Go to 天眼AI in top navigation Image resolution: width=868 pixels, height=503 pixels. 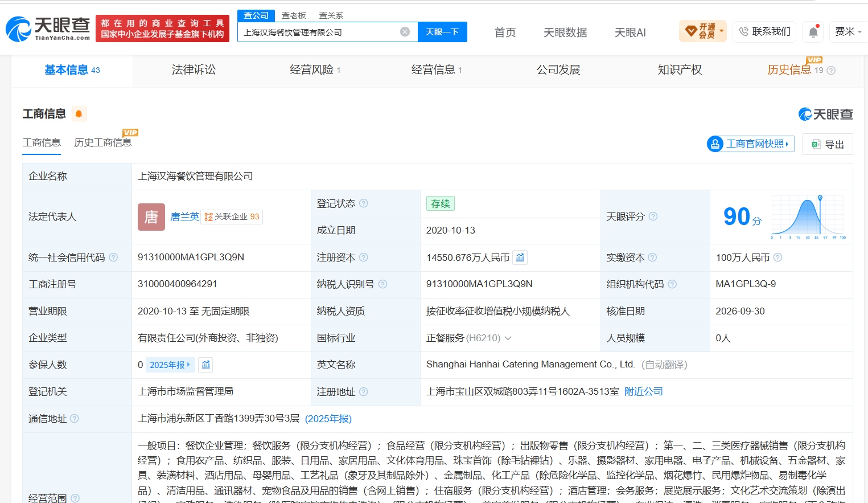click(630, 32)
